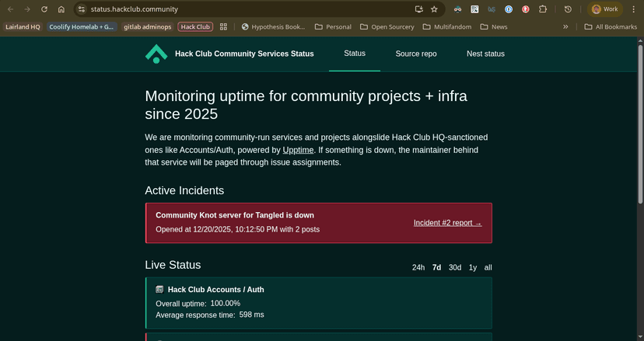This screenshot has width=644, height=341.
Task: Click the Hack Club Status green logo
Action: [156, 54]
